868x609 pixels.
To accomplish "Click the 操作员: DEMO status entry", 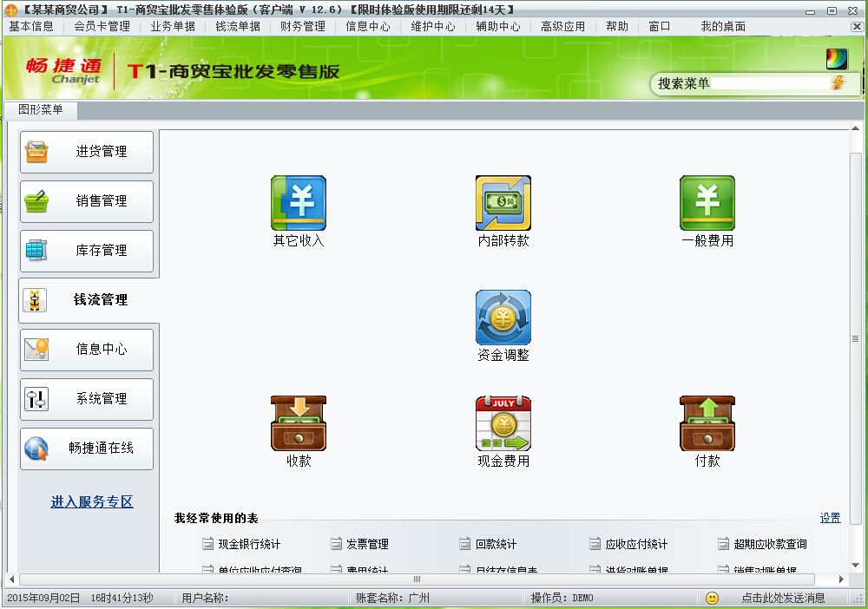I will 562,598.
